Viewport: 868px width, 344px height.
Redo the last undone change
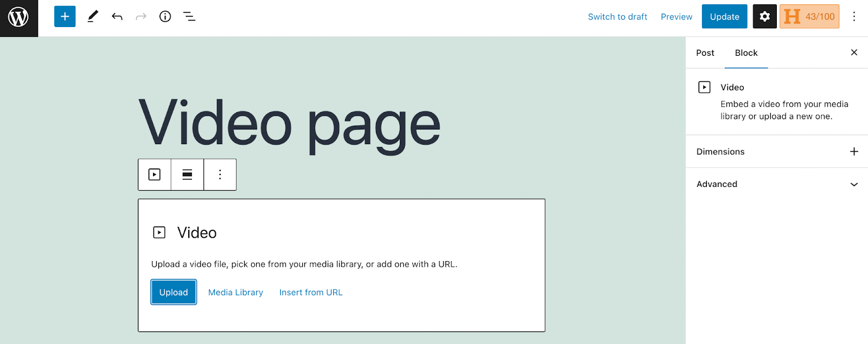[141, 16]
